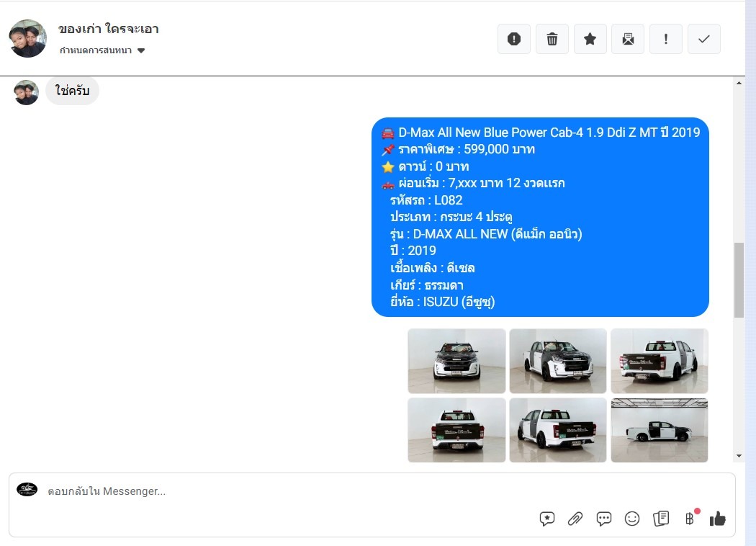Open front-quarter angle truck photo
756x546 pixels.
click(x=558, y=361)
